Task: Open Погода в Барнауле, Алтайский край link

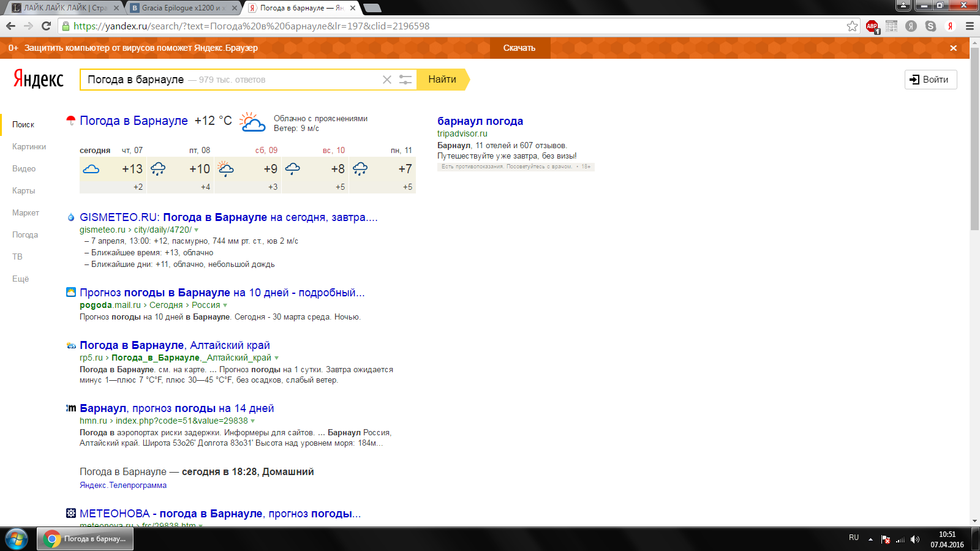Action: coord(175,345)
